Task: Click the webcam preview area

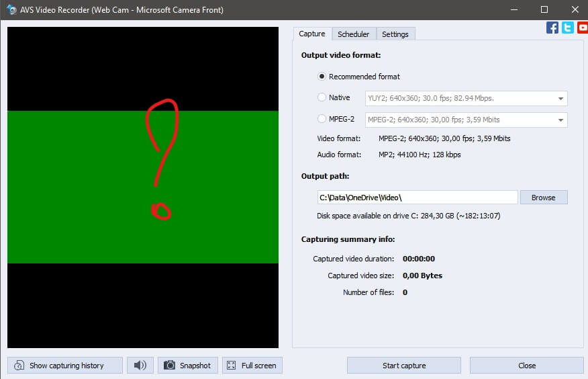Action: tap(142, 187)
